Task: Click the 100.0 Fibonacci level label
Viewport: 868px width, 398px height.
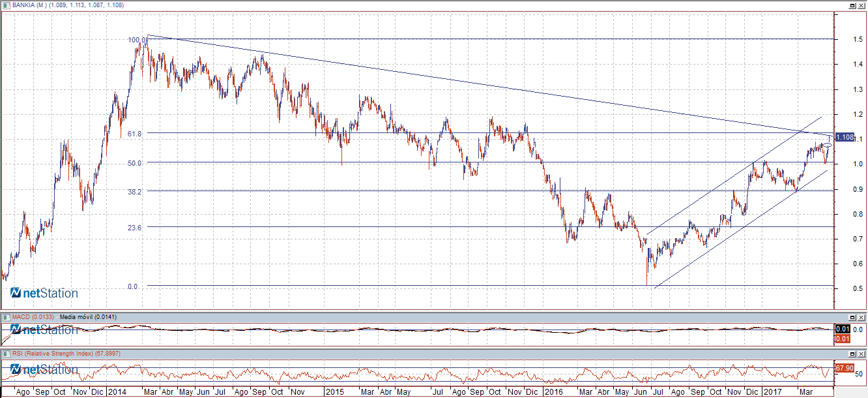Action: point(137,40)
